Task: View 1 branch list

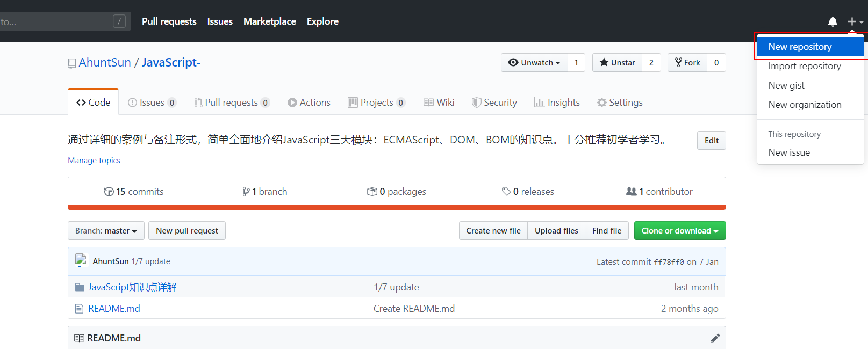Action: pos(264,192)
